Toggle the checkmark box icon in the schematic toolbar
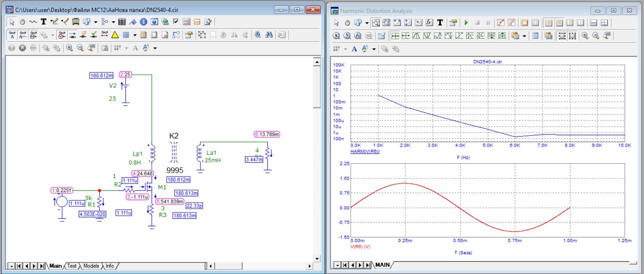This screenshot has width=644, height=274. coord(176,22)
